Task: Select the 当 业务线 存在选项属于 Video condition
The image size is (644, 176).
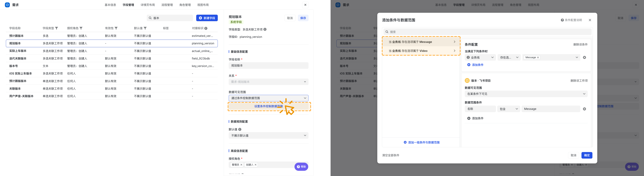Action: 421,51
